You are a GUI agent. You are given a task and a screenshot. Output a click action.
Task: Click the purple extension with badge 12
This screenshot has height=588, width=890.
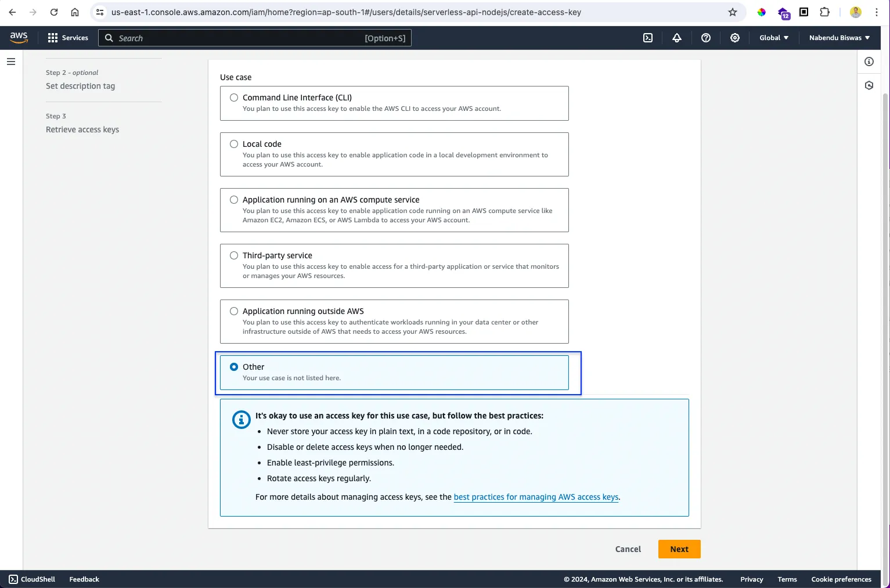783,13
